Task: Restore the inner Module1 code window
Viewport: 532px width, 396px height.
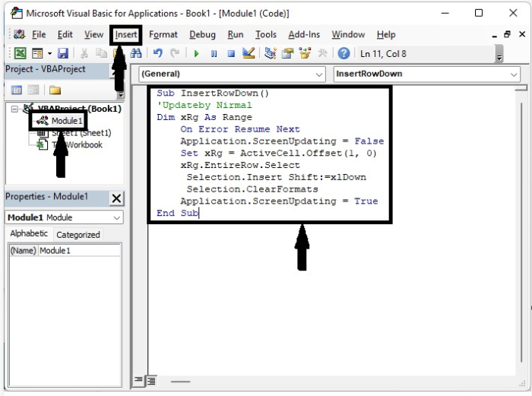Action: [507, 34]
